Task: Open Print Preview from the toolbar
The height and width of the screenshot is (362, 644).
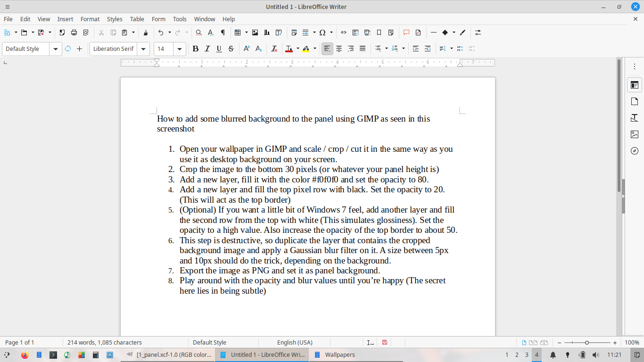Action: [86, 33]
